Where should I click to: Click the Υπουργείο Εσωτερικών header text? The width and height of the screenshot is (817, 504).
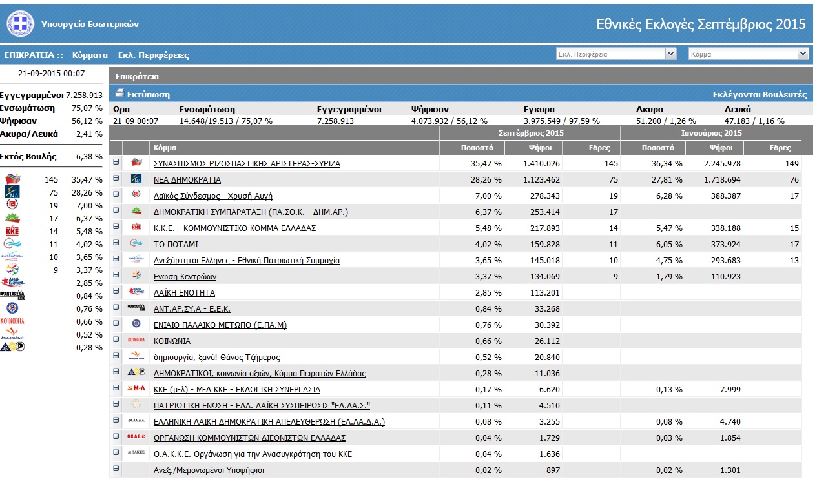pos(90,25)
